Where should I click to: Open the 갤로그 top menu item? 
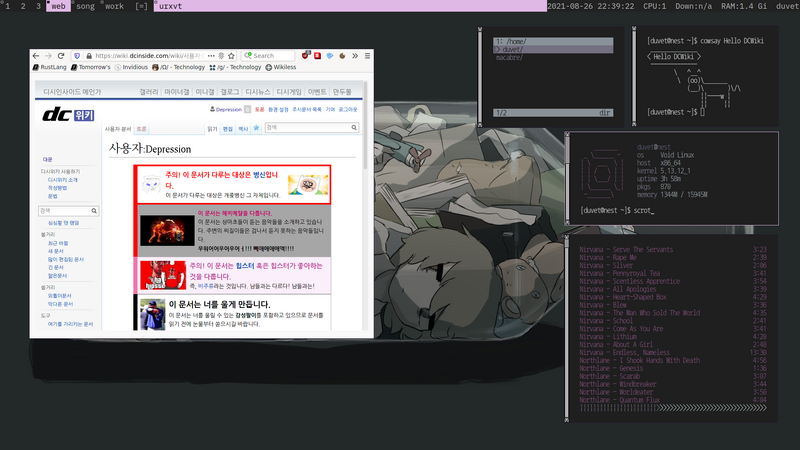(230, 92)
